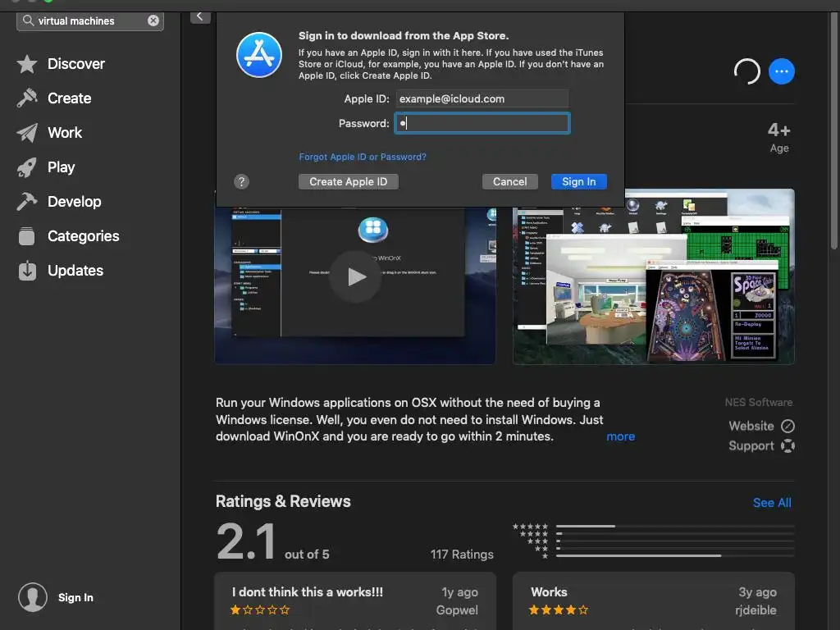The width and height of the screenshot is (840, 630).
Task: Click the Apple ID email field
Action: [x=482, y=98]
